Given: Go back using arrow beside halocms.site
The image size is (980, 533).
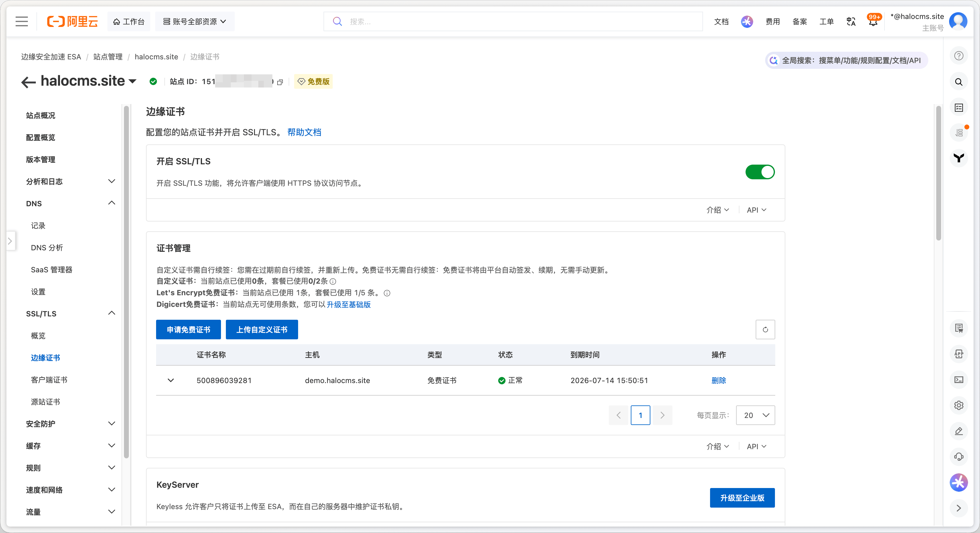Looking at the screenshot, I should [28, 82].
